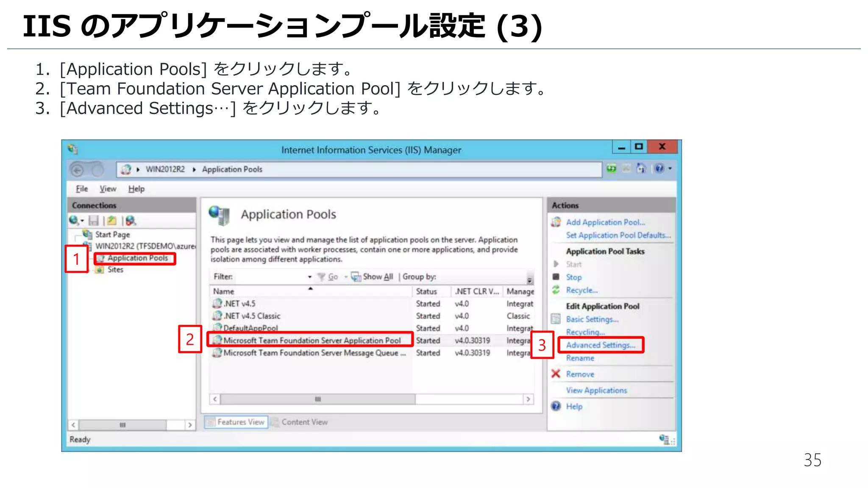Click the Rename action link
The width and height of the screenshot is (868, 488).
coord(580,358)
